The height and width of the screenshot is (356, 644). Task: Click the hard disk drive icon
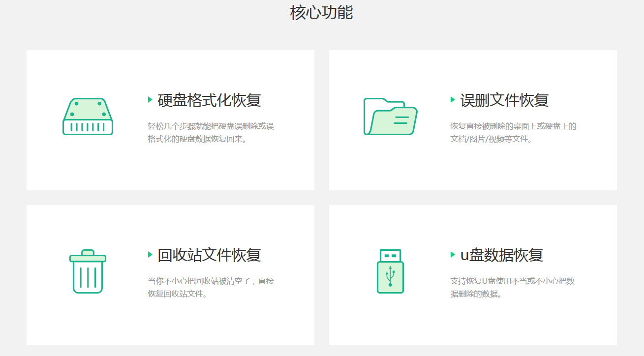(88, 117)
